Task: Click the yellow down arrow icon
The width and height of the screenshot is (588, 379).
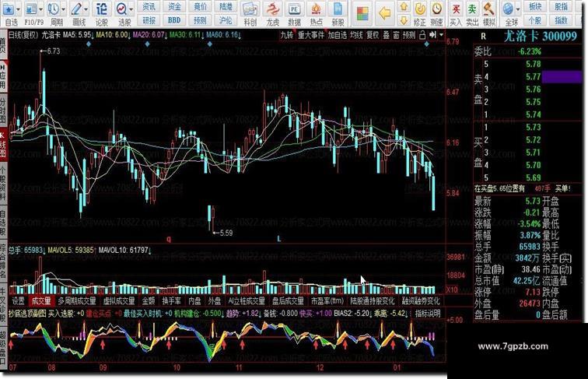Action: point(404,20)
